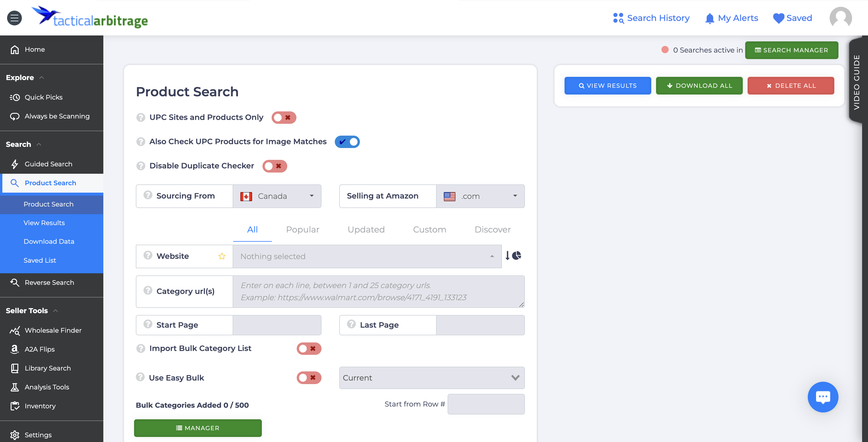
Task: Click the Search Manager button
Action: point(791,50)
